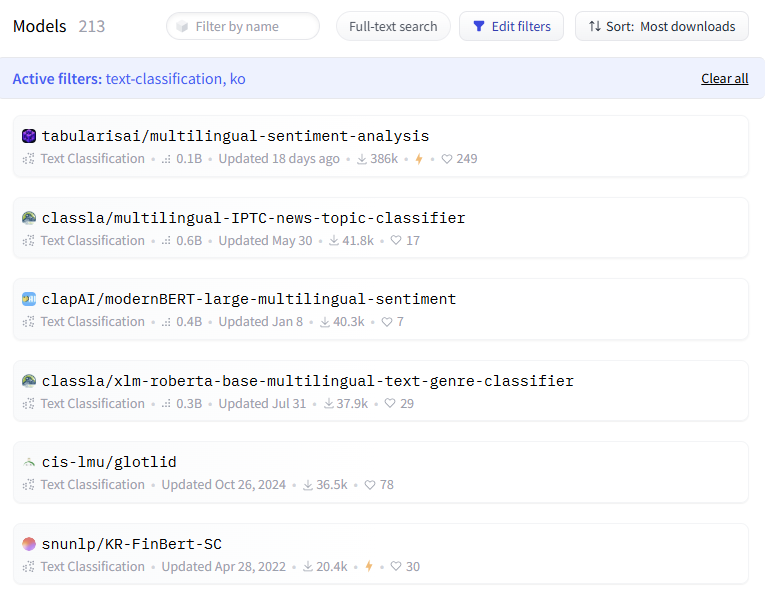Click the tabularisai organization avatar icon
Screen dimensions: 765x592
pos(29,136)
